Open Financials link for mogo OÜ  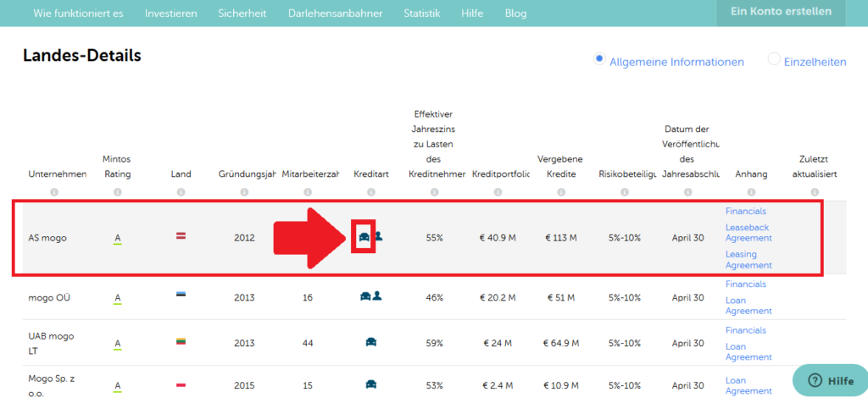746,284
